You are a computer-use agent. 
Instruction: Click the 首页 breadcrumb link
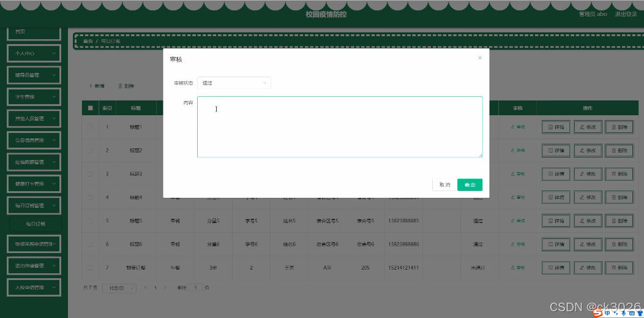[x=88, y=42]
